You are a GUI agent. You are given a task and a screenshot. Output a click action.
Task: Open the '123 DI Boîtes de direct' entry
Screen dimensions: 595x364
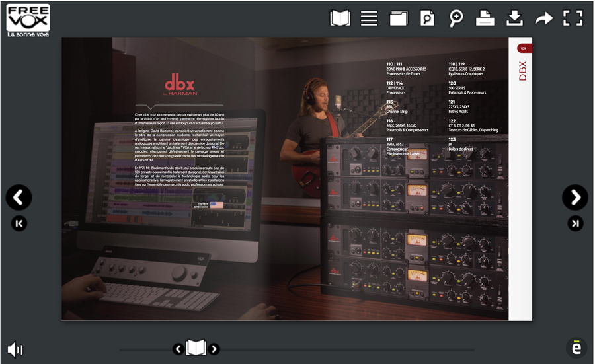coord(460,144)
